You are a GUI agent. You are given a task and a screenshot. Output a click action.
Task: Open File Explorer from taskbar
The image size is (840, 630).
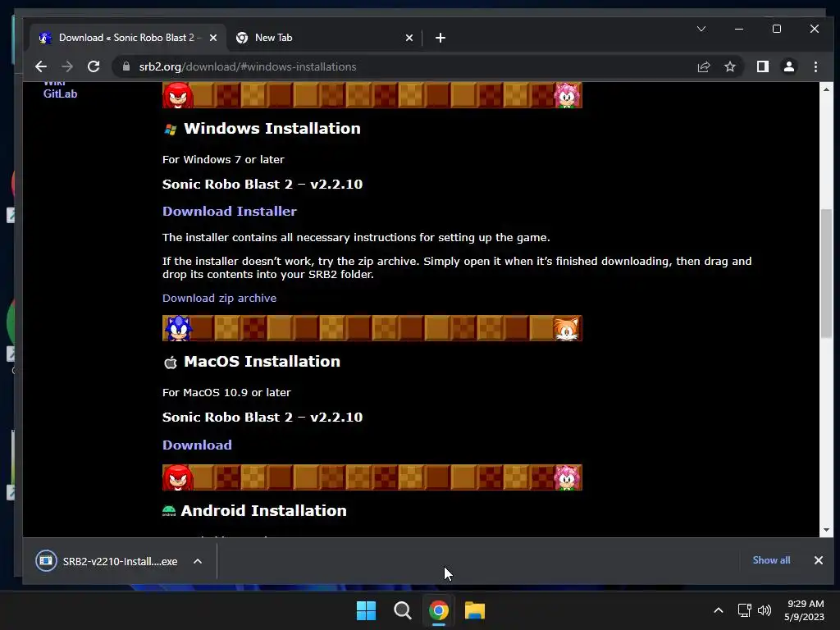475,610
